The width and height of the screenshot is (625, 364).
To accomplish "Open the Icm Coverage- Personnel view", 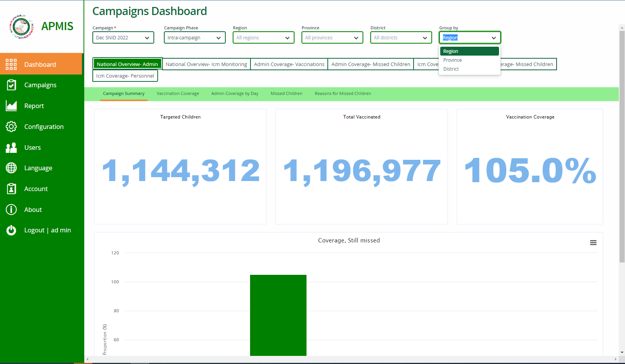I will (x=125, y=76).
